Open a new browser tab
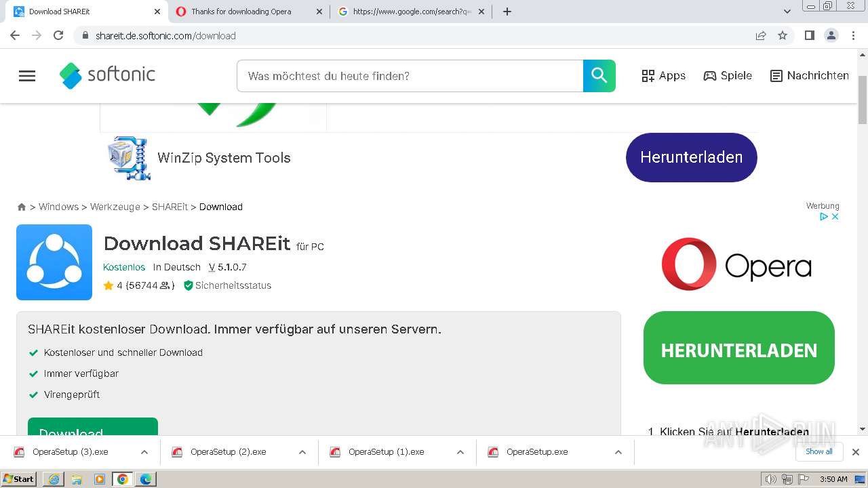Image resolution: width=868 pixels, height=488 pixels. [507, 12]
